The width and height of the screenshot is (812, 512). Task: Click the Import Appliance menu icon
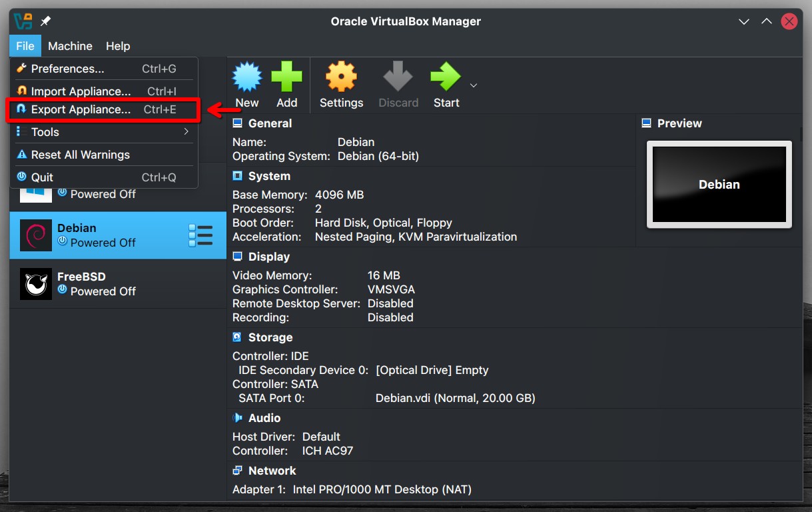21,91
